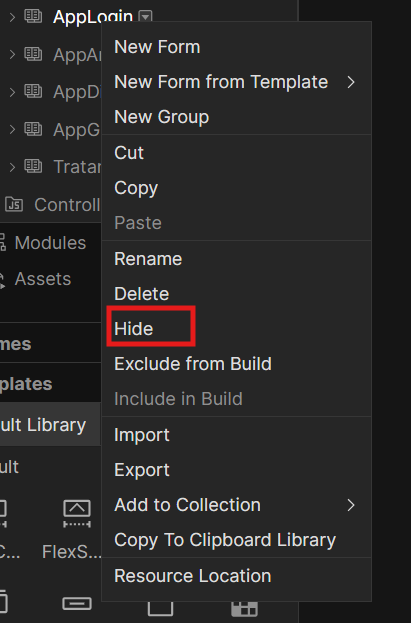Select the Assets item in the sidebar

click(43, 279)
